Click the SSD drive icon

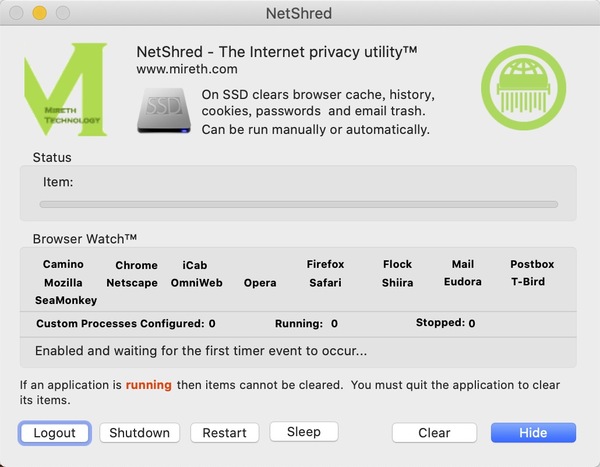[164, 111]
